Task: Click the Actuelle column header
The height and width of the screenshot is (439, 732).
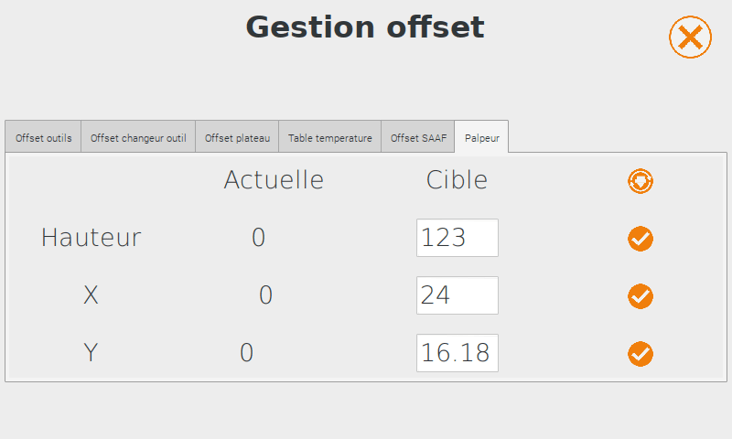Action: [274, 180]
